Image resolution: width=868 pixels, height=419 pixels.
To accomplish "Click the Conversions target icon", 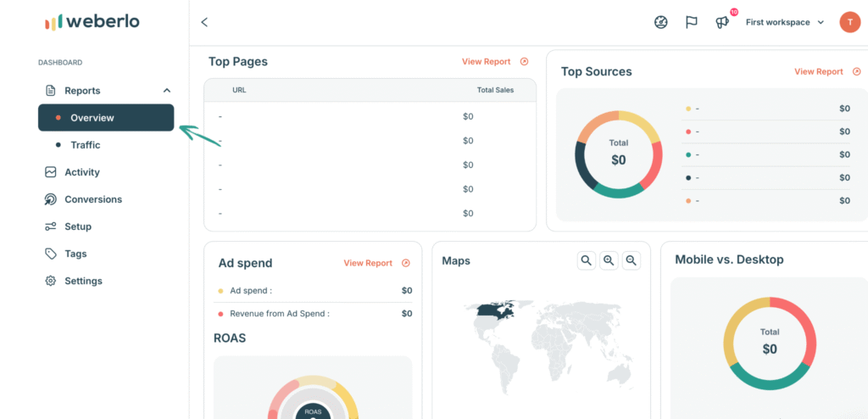I will [50, 199].
